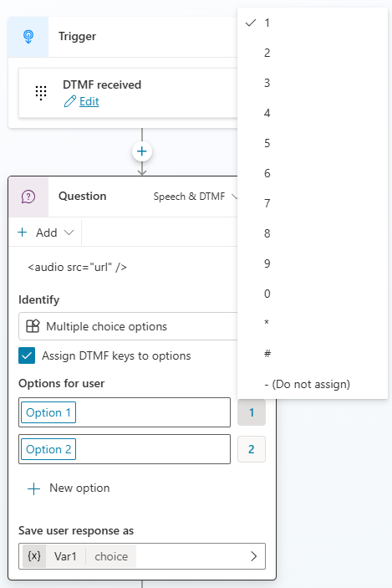392x588 pixels.
Task: Click the Question node icon
Action: pos(28,197)
